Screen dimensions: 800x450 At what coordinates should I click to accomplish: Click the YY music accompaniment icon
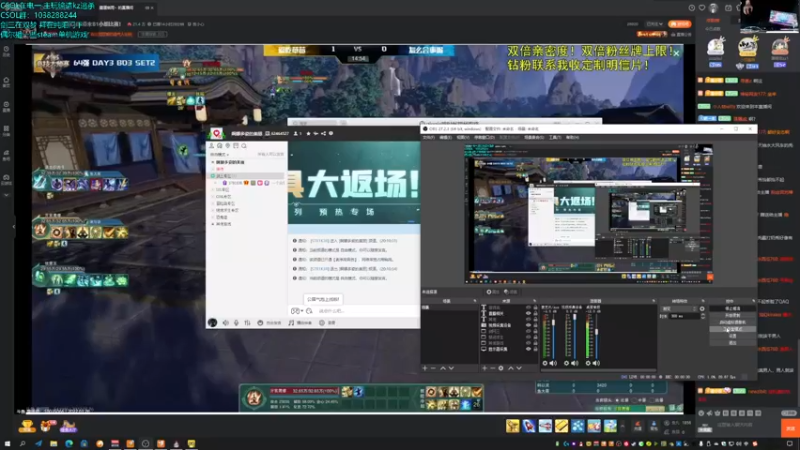point(291,322)
